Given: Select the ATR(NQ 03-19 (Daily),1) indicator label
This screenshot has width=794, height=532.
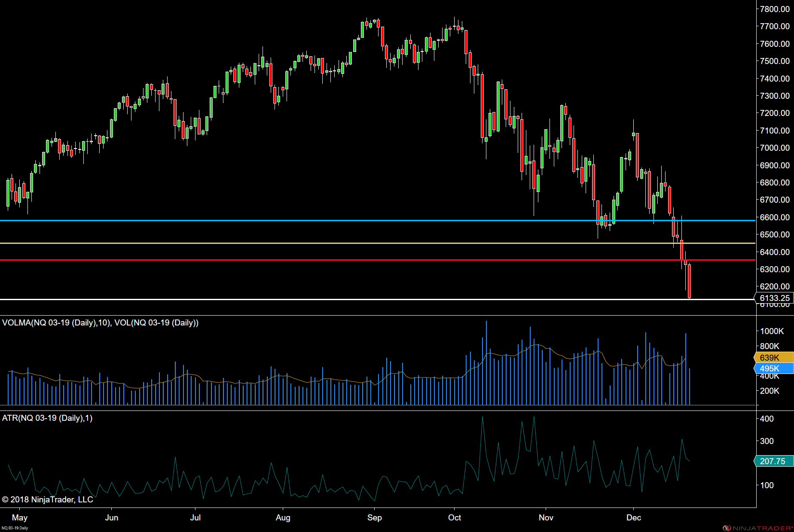Looking at the screenshot, I should point(47,418).
